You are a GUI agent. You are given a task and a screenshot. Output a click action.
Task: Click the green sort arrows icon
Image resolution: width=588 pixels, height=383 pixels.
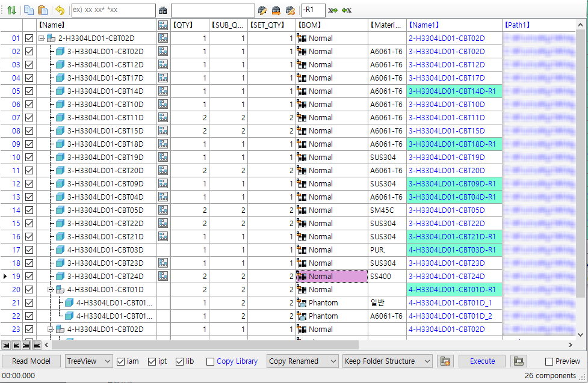(11, 10)
